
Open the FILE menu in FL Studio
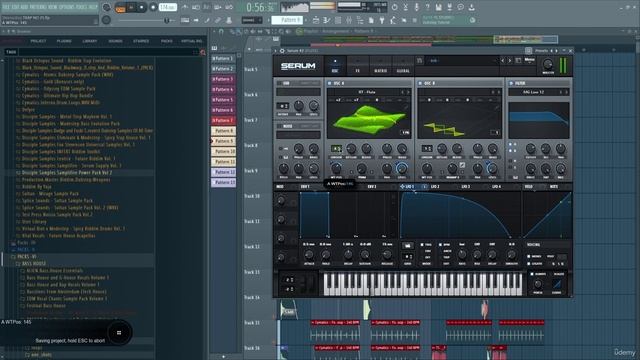click(7, 7)
